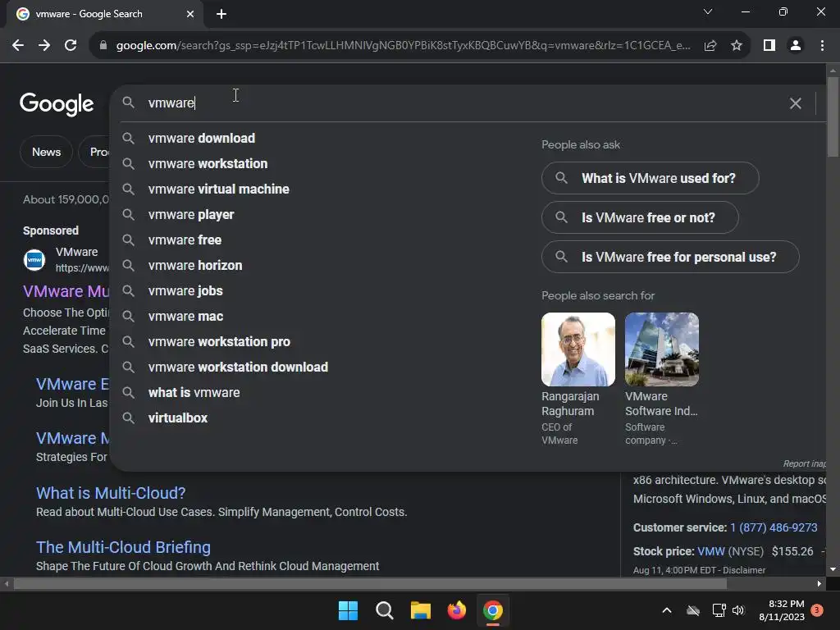Click the Google logo
The width and height of the screenshot is (840, 630).
pyautogui.click(x=57, y=104)
